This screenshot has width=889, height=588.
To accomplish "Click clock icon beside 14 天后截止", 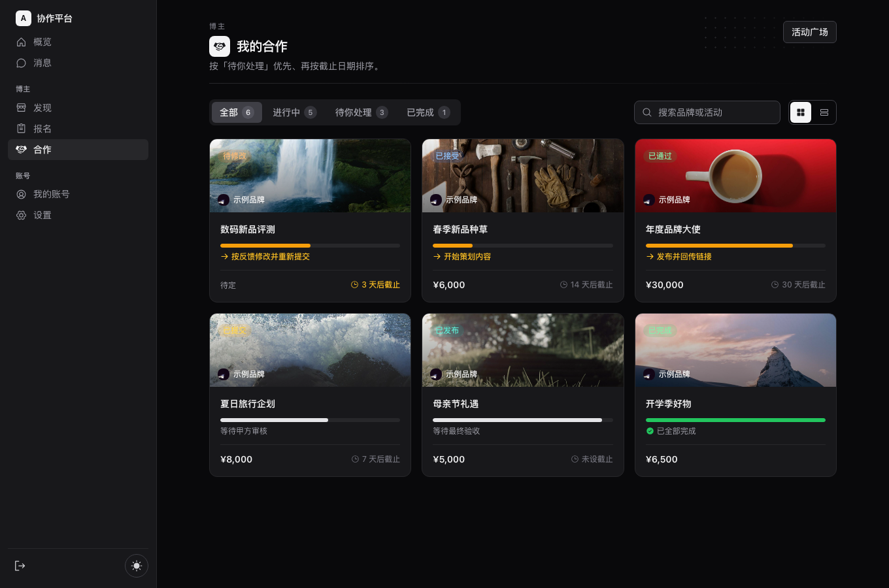I will [563, 285].
